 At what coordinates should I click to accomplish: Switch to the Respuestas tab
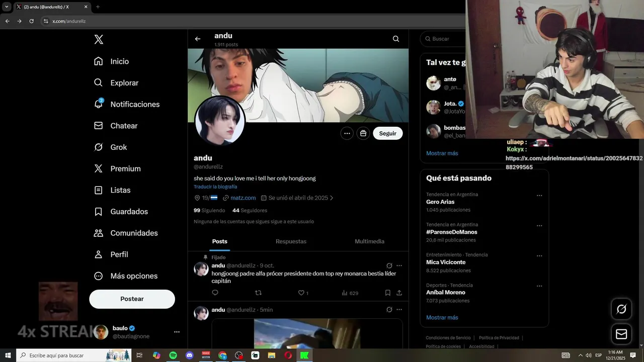tap(291, 241)
